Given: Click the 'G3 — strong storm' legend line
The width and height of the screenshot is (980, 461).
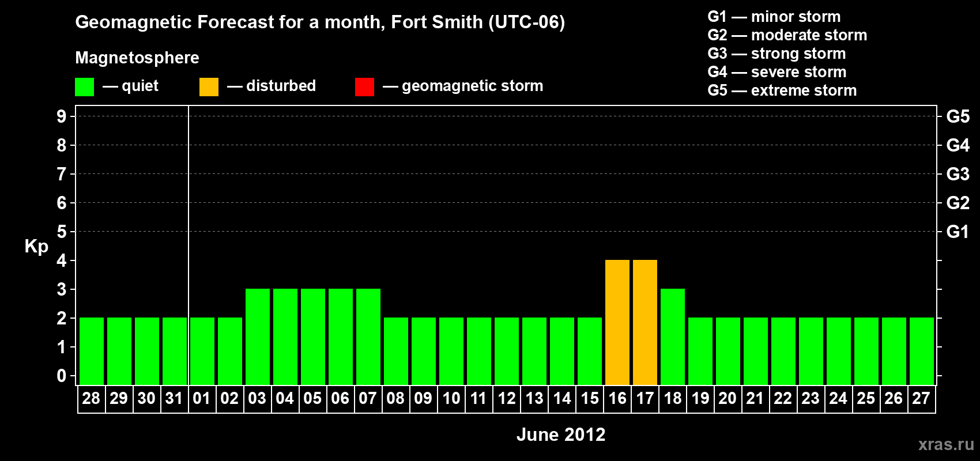Looking at the screenshot, I should [x=777, y=54].
